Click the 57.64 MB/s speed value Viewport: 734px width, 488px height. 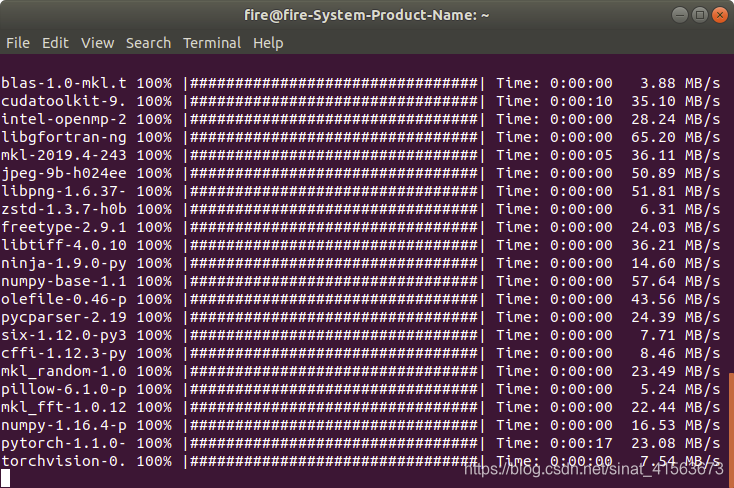pyautogui.click(x=675, y=281)
